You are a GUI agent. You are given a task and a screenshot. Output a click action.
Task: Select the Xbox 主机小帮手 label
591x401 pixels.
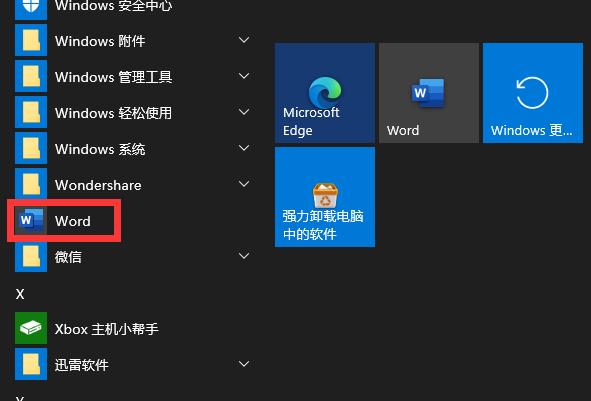click(107, 329)
